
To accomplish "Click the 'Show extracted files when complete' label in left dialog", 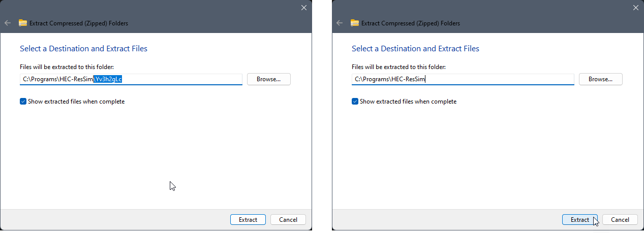I will 76,102.
